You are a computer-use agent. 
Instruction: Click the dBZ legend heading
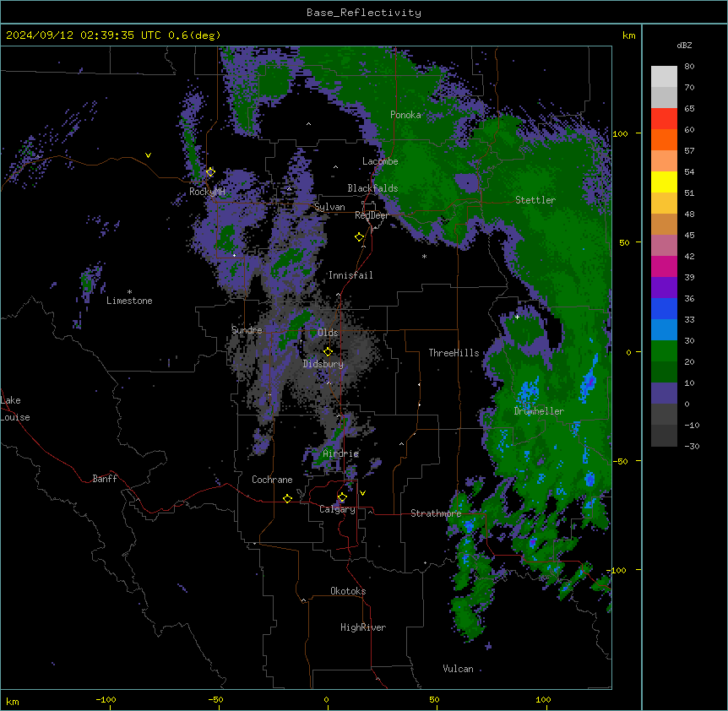tap(684, 46)
